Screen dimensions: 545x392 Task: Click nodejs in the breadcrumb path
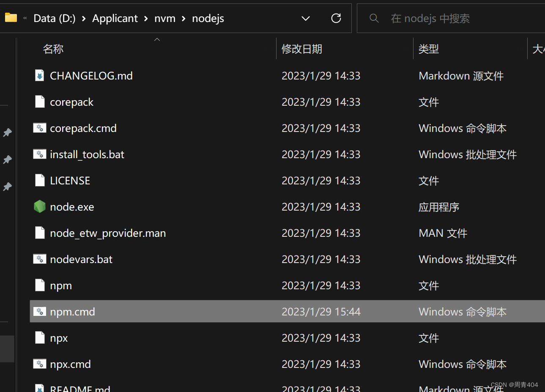click(208, 19)
